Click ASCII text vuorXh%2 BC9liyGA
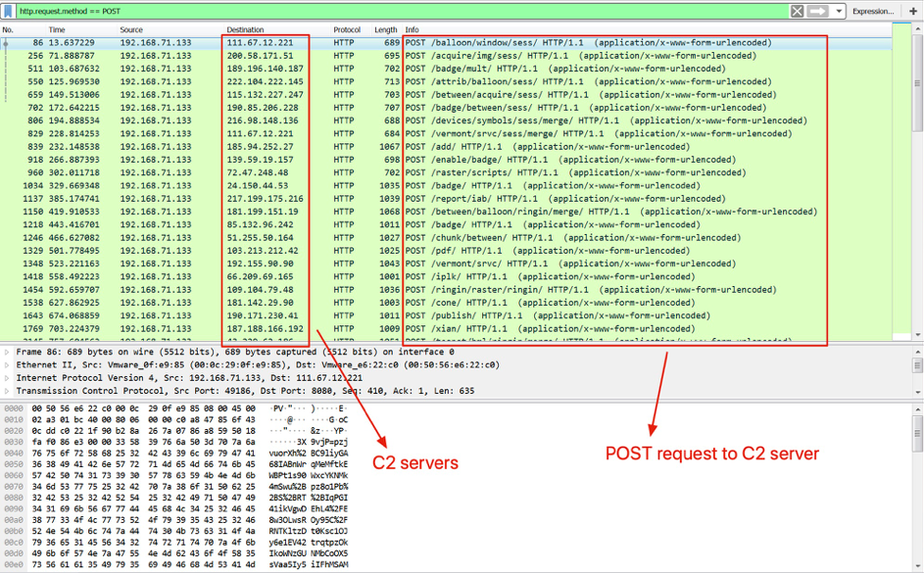This screenshot has height=573, width=924. tap(309, 453)
